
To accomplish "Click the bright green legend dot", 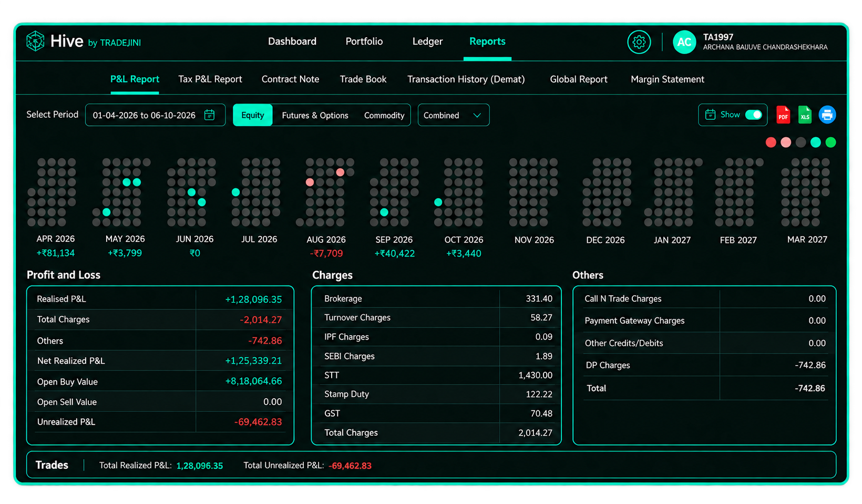I will click(x=830, y=142).
